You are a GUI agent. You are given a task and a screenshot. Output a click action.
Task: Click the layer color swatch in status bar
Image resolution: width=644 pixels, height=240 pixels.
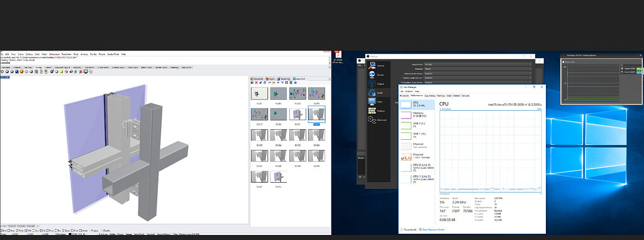pyautogui.click(x=70, y=234)
